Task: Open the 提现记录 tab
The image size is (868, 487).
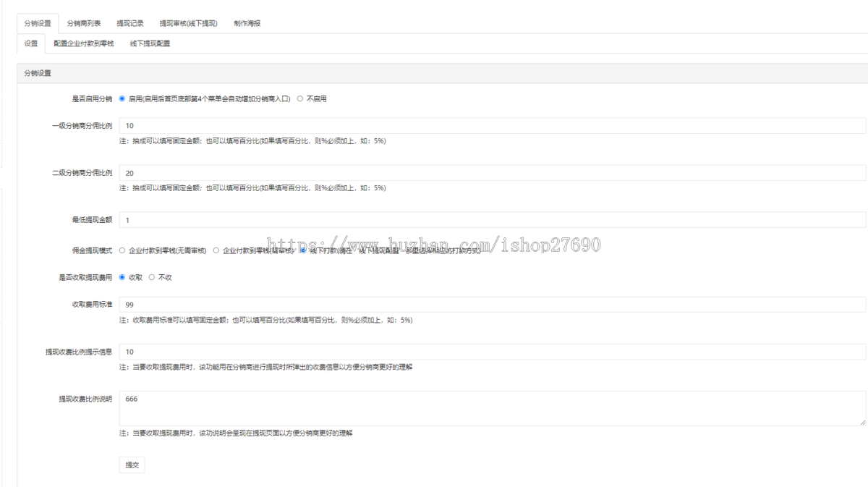Action: pyautogui.click(x=130, y=23)
